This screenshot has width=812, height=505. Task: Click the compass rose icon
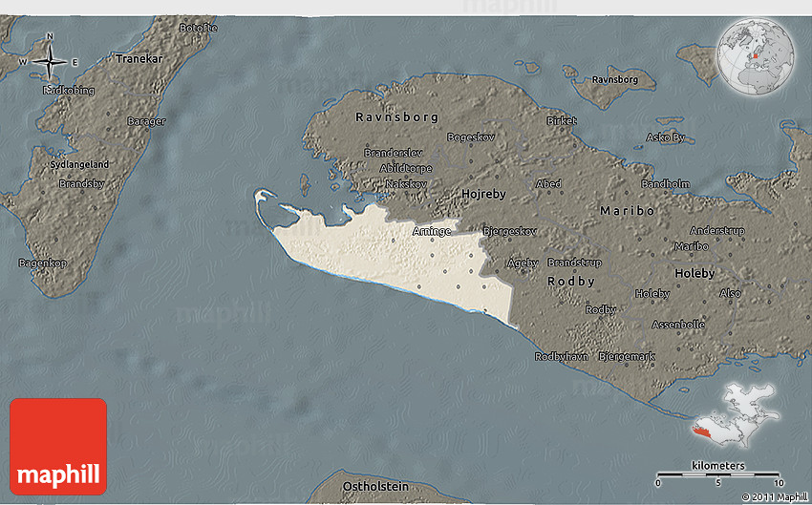point(49,62)
